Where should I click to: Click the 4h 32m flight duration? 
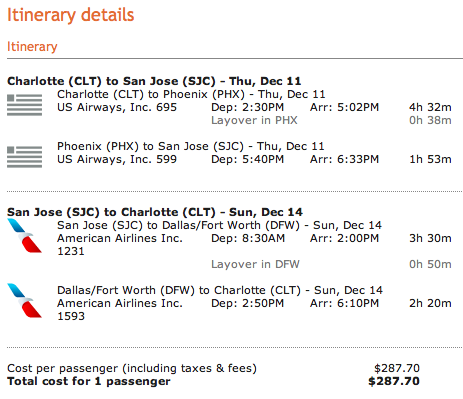coord(430,107)
